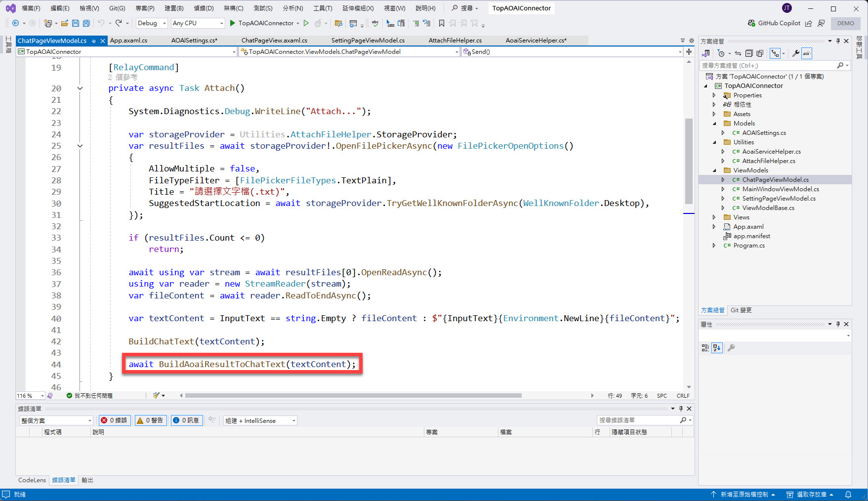Switch to Git 變更 panel tab
Screen dimensions: 868x501
(x=741, y=310)
